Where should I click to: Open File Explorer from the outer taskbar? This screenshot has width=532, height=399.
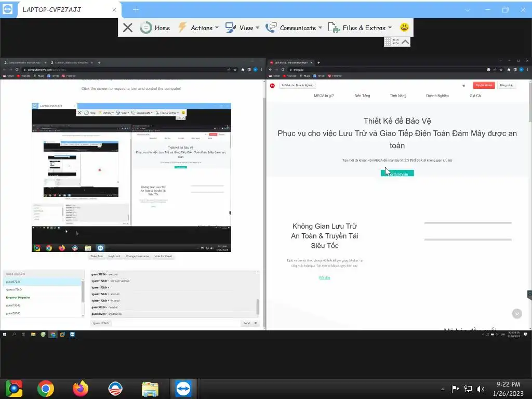150,389
